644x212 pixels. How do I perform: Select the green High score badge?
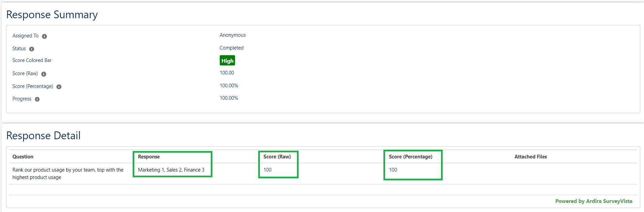point(227,61)
